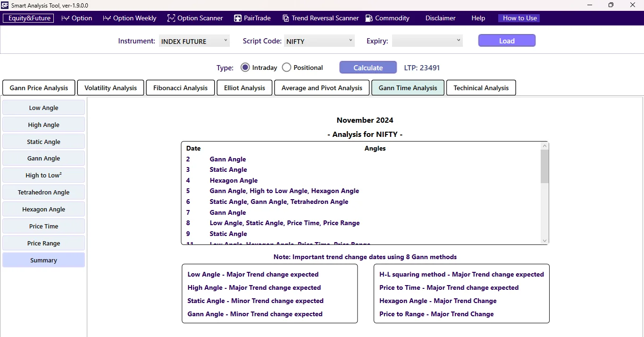Select Summary in the left sidebar
Screen dimensions: 644x337
click(43, 260)
